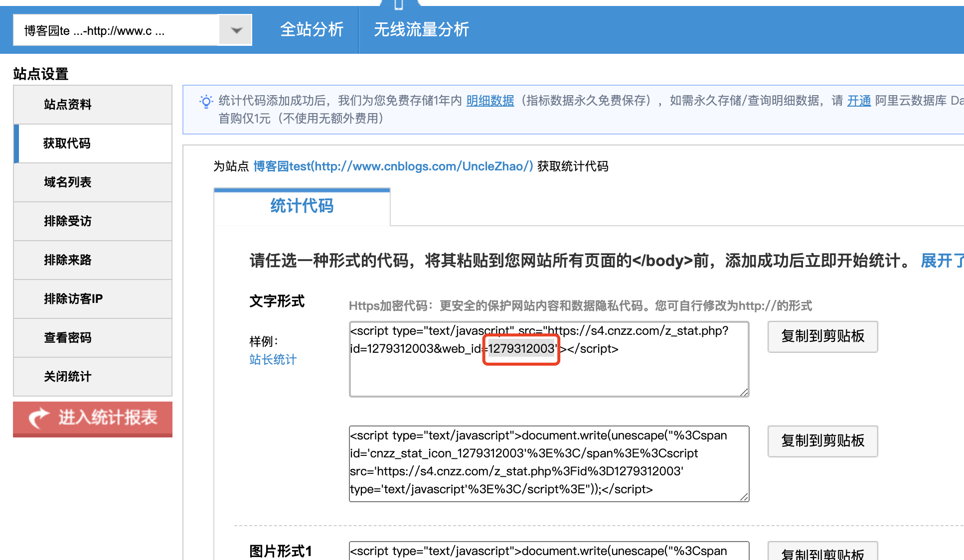Open the 明细数据 link
Viewport: 964px width, 560px height.
pyautogui.click(x=490, y=101)
